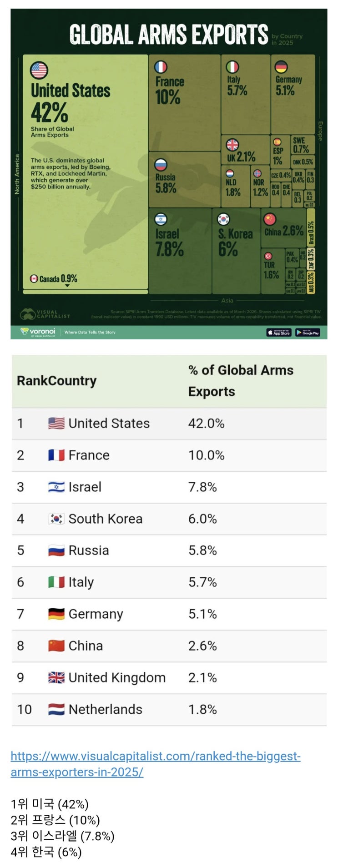The height and width of the screenshot is (868, 338).
Task: Click the Visual Capitalist logo
Action: click(45, 314)
